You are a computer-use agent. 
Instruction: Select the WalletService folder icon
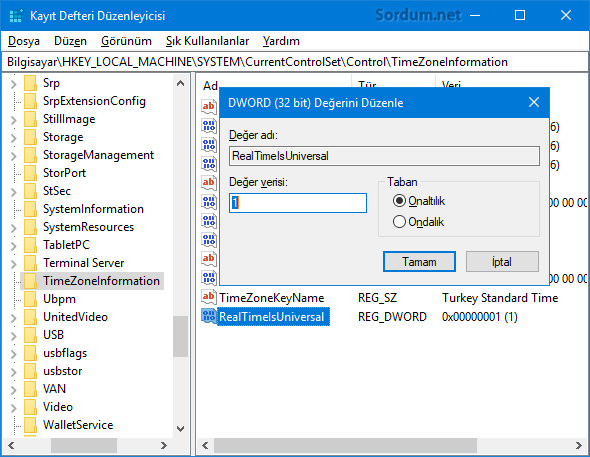click(x=30, y=425)
